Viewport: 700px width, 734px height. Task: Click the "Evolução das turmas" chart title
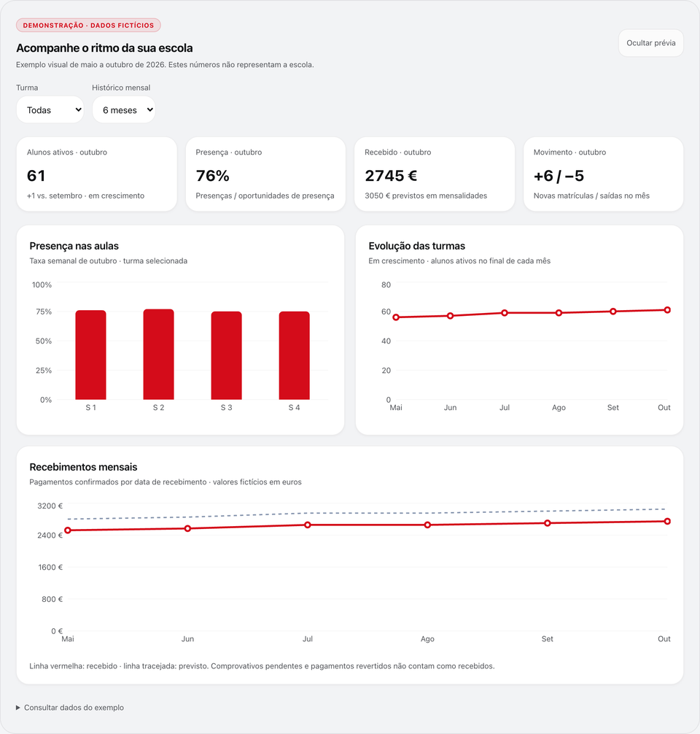[416, 246]
